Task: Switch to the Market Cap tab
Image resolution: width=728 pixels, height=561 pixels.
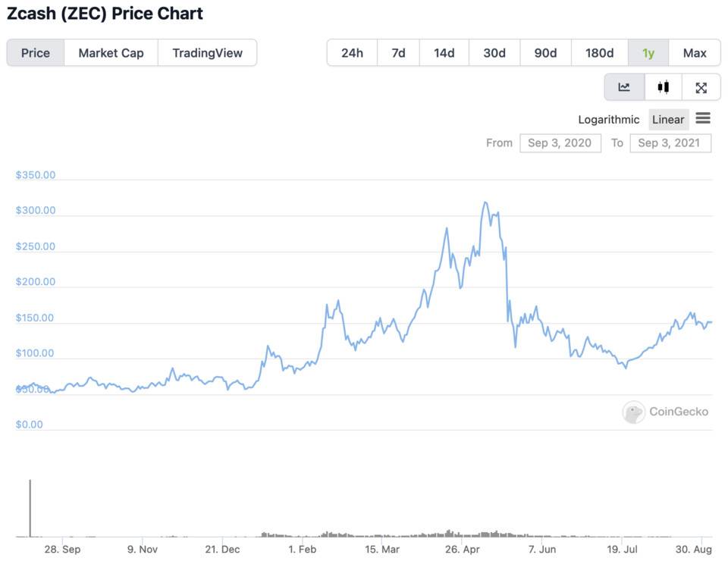Action: [111, 53]
